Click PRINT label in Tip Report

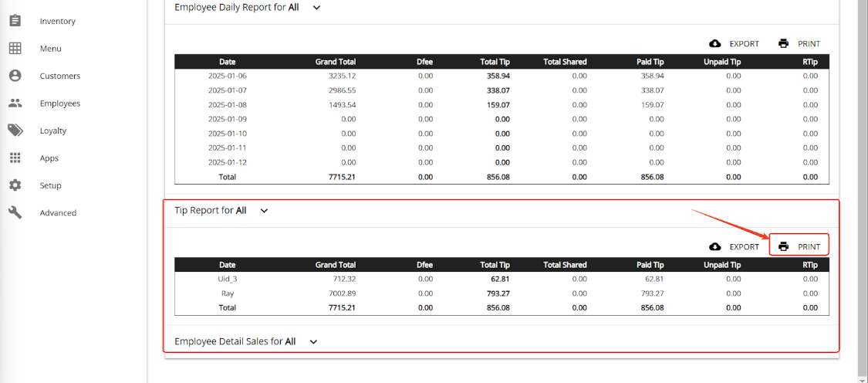click(x=809, y=246)
